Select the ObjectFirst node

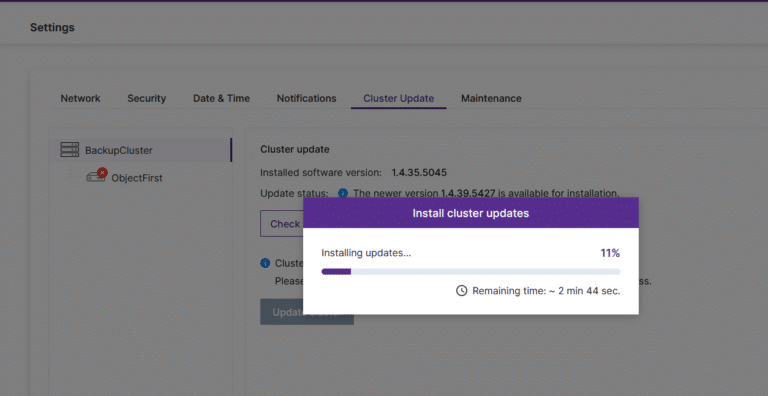point(137,178)
